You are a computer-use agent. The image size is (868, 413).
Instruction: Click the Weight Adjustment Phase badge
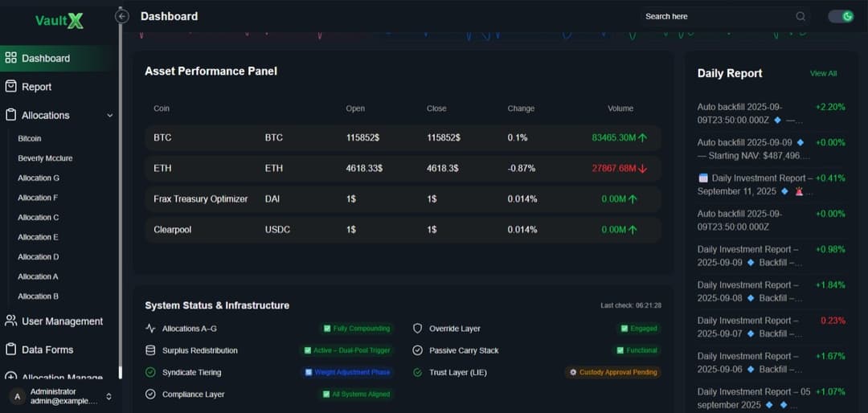click(347, 373)
